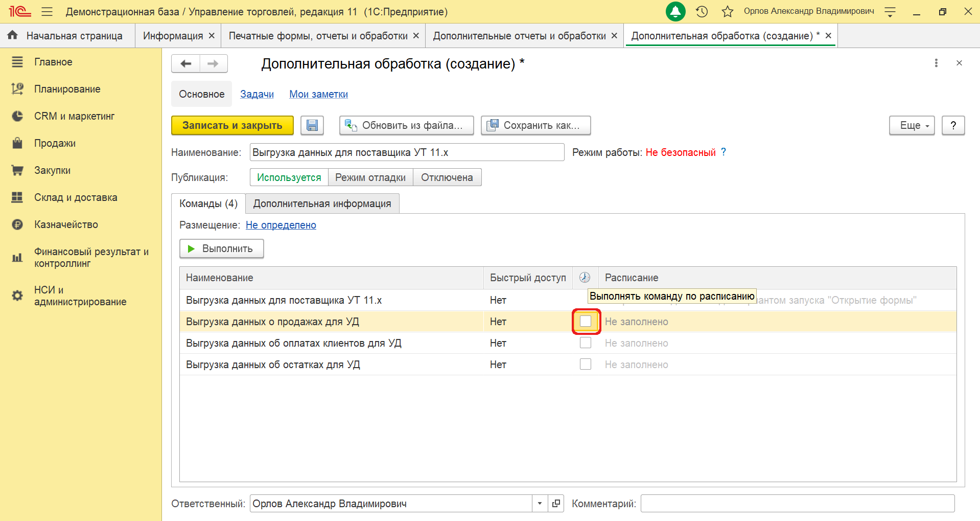
Task: Switch to Дополнительная информация tab
Action: coord(322,203)
